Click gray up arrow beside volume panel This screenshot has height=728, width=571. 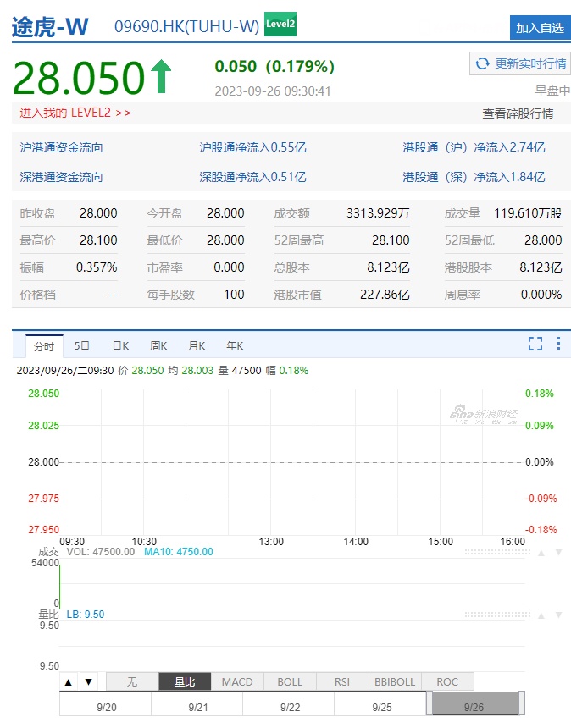[x=541, y=553]
